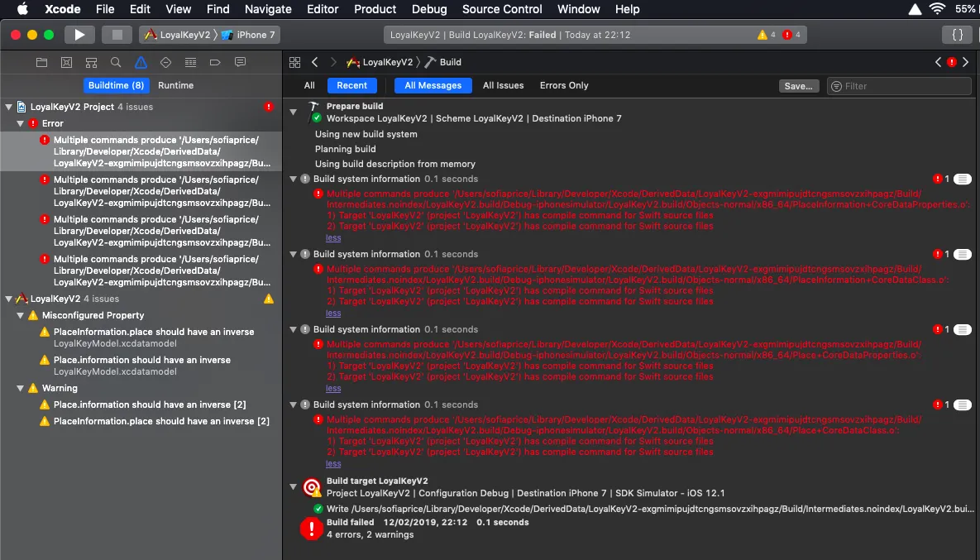
Task: Toggle transcript for Place+CoreDataClass.o message
Action: click(x=963, y=405)
